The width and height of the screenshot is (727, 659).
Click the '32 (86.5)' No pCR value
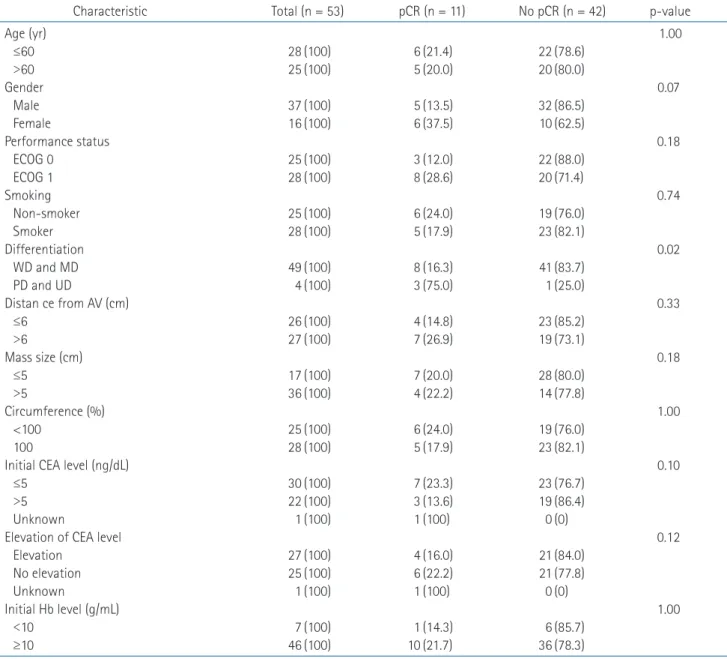tap(561, 105)
